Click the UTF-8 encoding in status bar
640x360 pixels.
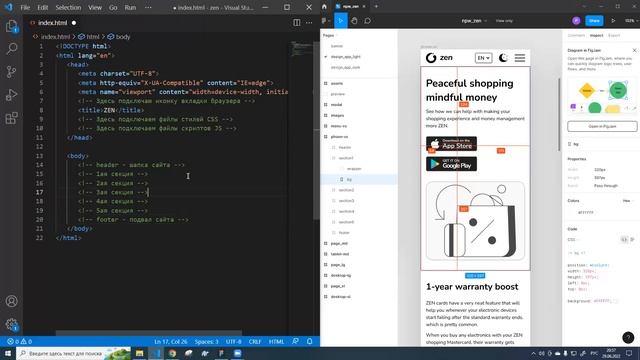click(233, 341)
